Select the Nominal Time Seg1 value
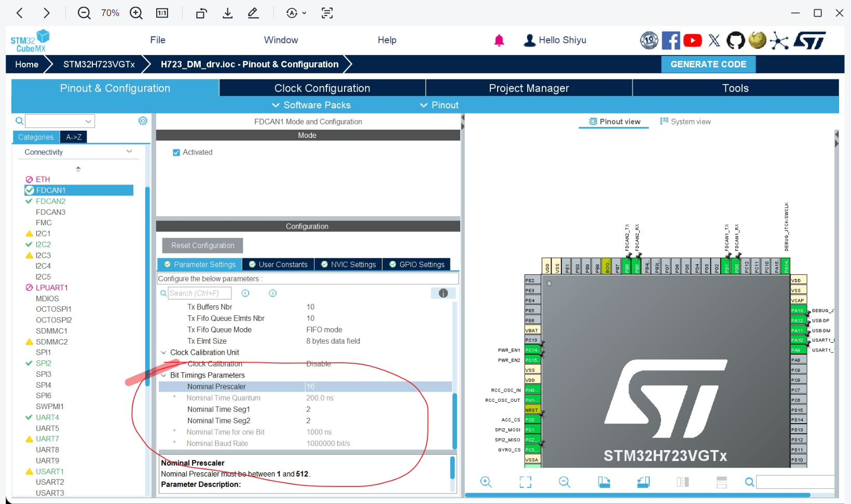The height and width of the screenshot is (504, 851). tap(308, 410)
